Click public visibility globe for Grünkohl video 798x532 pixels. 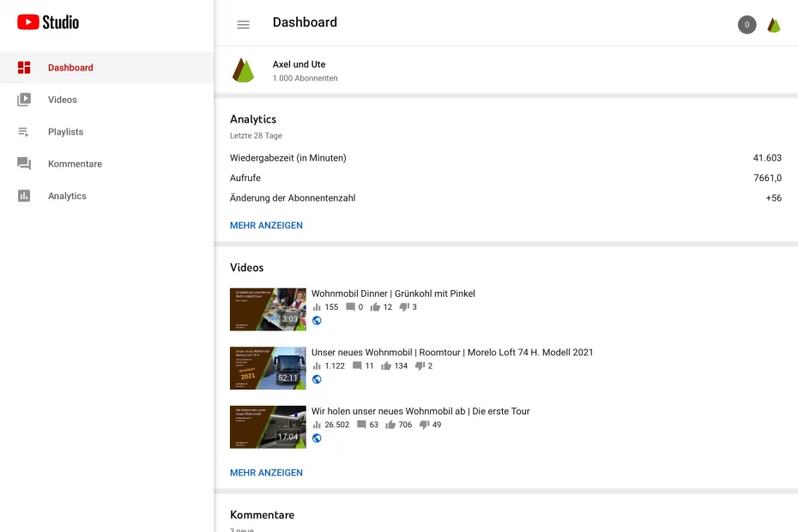(x=317, y=321)
